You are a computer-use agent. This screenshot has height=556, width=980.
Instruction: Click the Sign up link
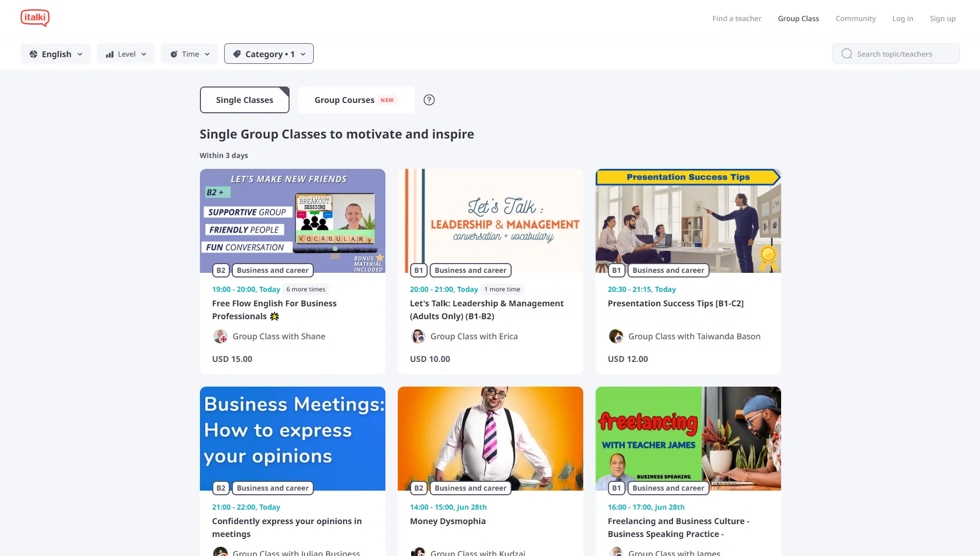(x=943, y=19)
